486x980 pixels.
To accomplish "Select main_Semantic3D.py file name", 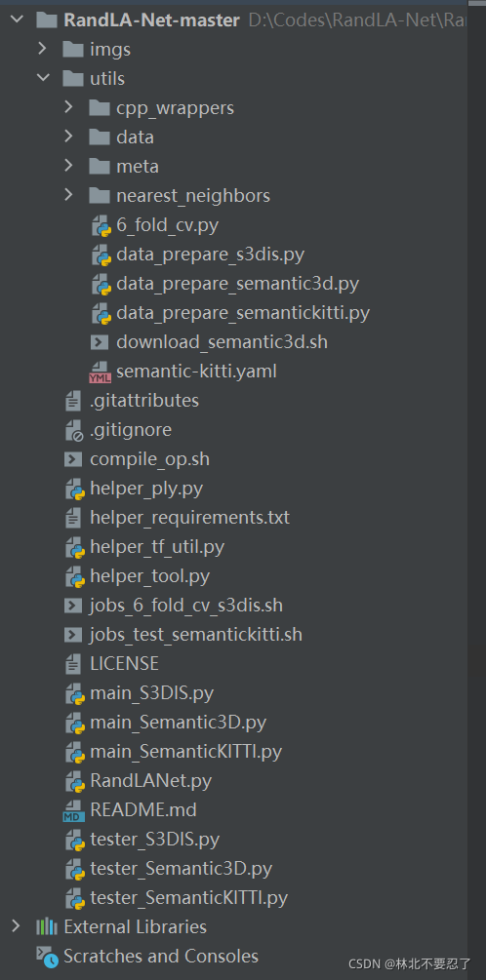I will 179,724.
